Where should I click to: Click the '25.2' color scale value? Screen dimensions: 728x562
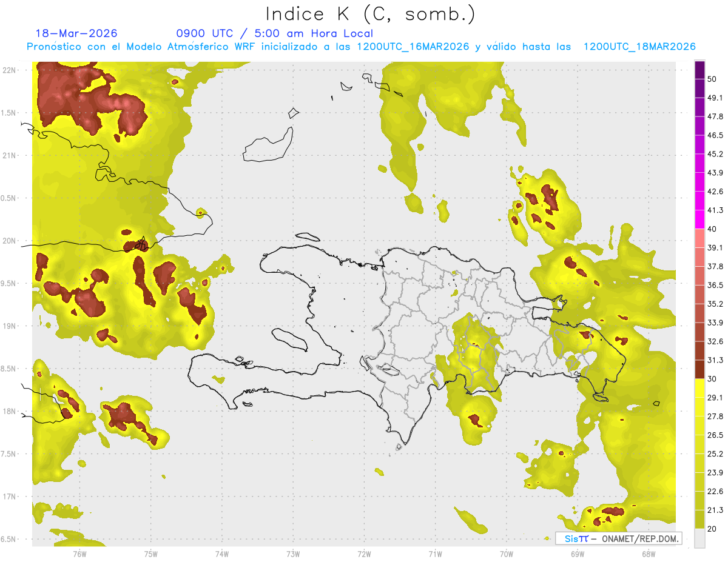coord(715,454)
